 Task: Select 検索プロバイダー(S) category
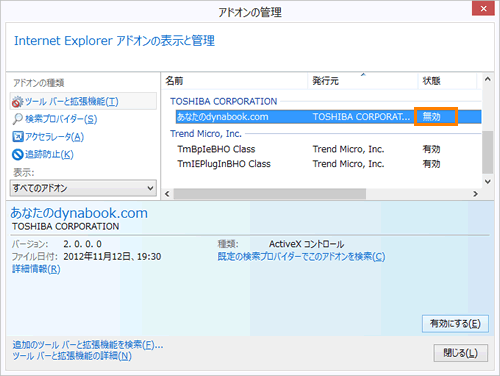coord(61,119)
